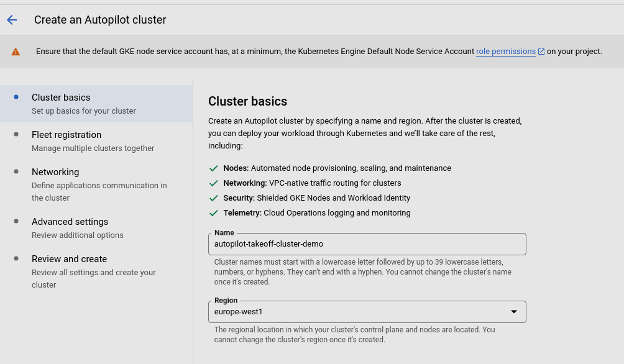
Task: Jump to Review and create step
Action: click(x=69, y=259)
